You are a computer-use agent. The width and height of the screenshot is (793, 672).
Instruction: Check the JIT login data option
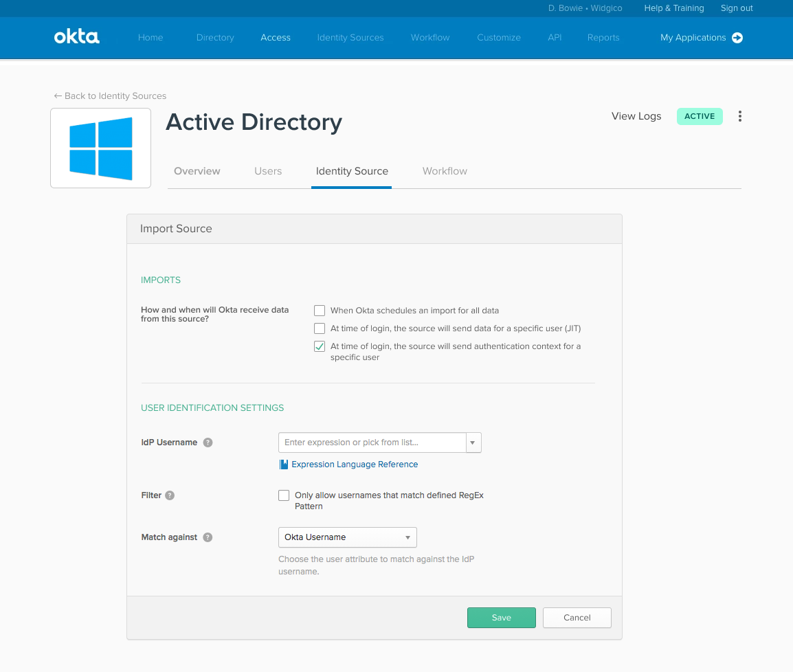319,328
